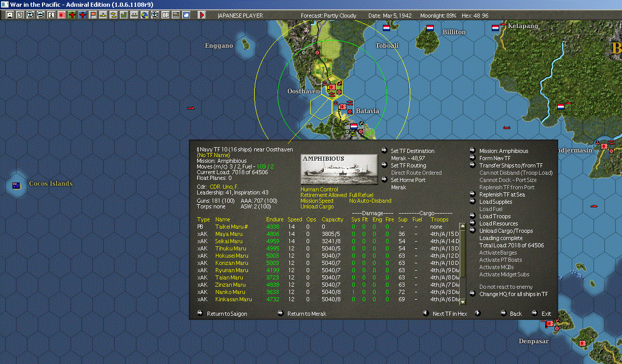Click the first toolbar icon with the person silhouette
The image size is (622, 364).
(x=9, y=15)
